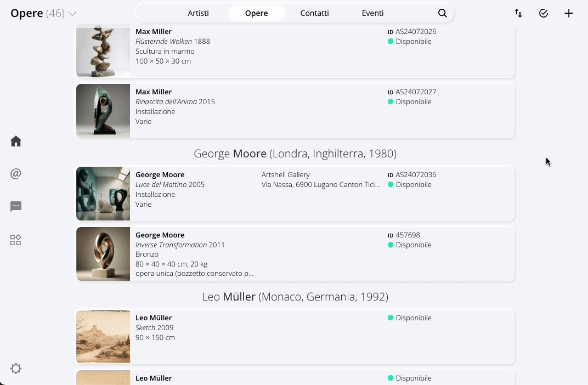Viewport: 588px width, 385px height.
Task: Click the circled checkmark select icon
Action: coord(544,13)
